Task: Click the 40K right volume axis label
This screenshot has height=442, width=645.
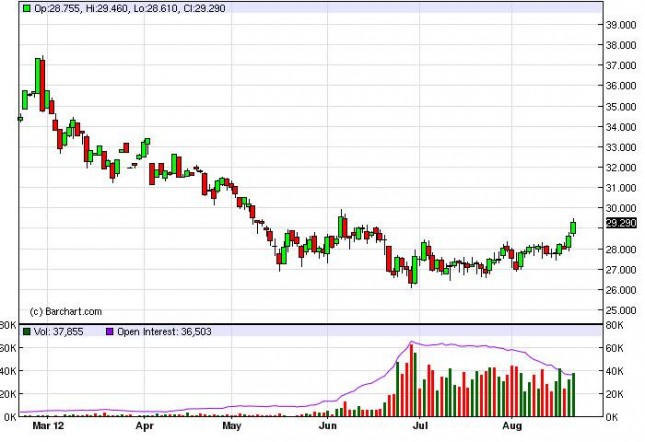Action: pyautogui.click(x=615, y=371)
